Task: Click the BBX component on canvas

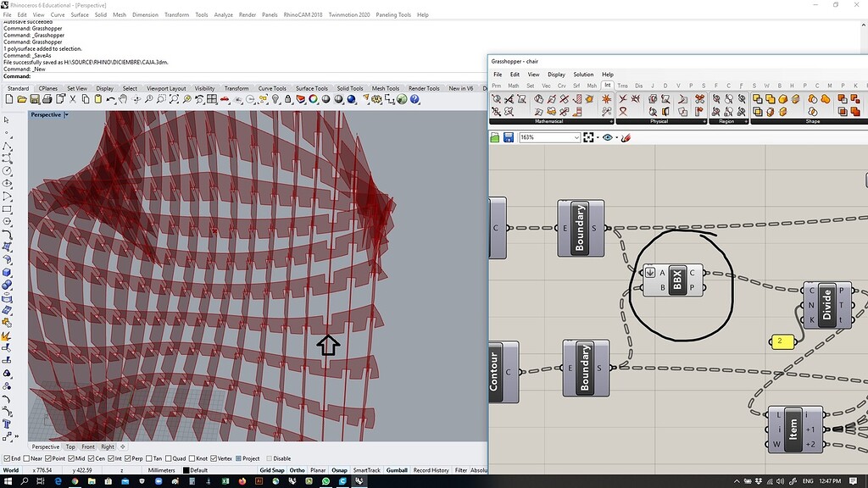Action: (676, 280)
